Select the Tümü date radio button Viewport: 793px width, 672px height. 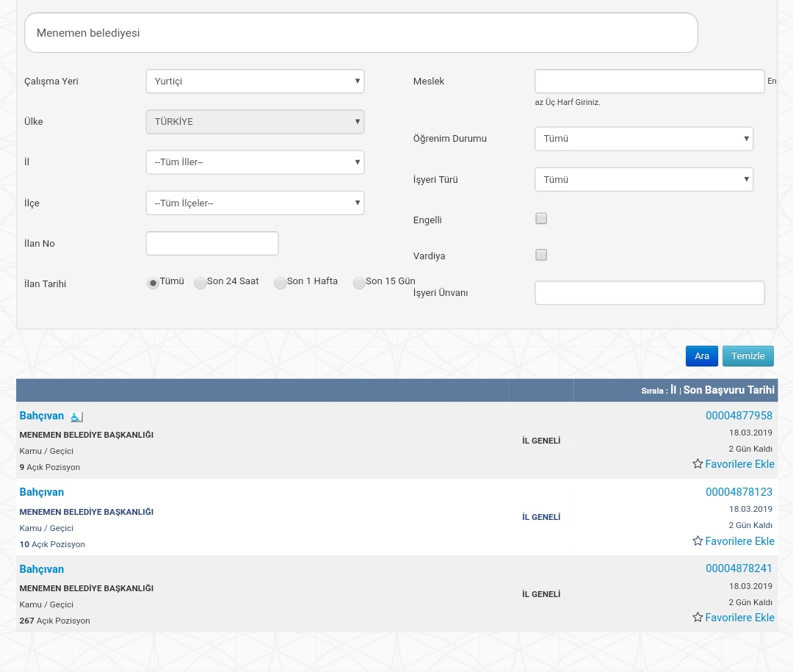(153, 283)
